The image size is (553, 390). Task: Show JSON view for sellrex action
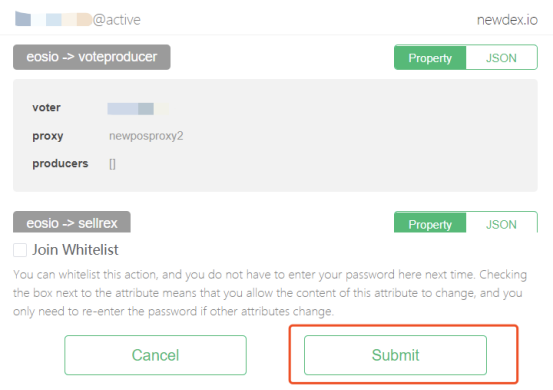[501, 224]
